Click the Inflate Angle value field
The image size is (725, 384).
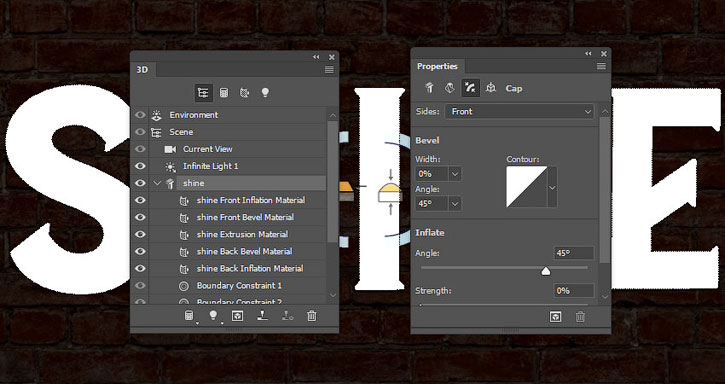click(x=574, y=253)
